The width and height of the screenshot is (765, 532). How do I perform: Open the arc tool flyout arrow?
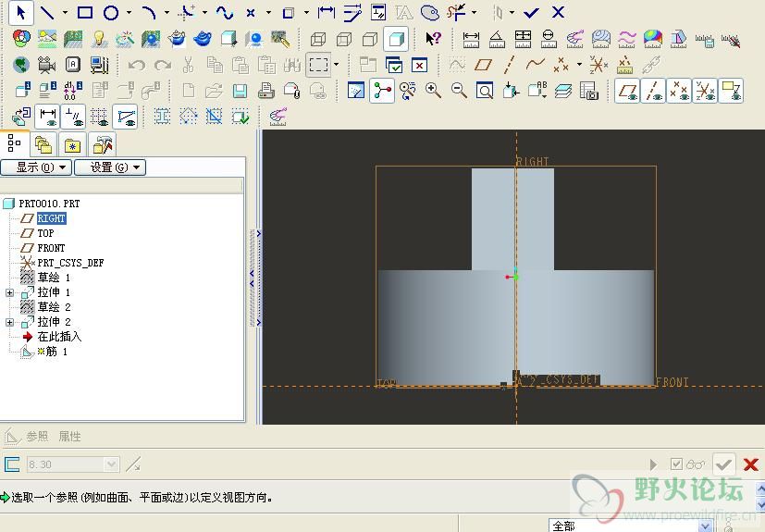pyautogui.click(x=167, y=13)
